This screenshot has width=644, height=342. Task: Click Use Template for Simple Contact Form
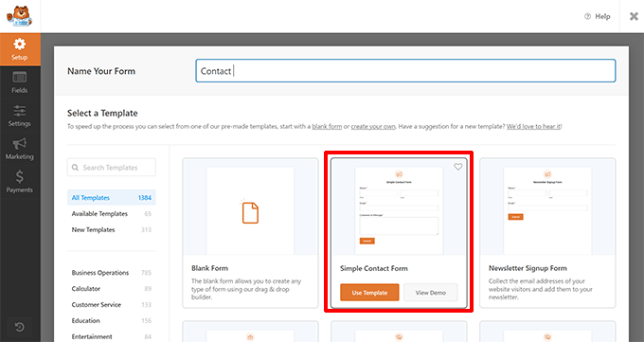(x=369, y=292)
